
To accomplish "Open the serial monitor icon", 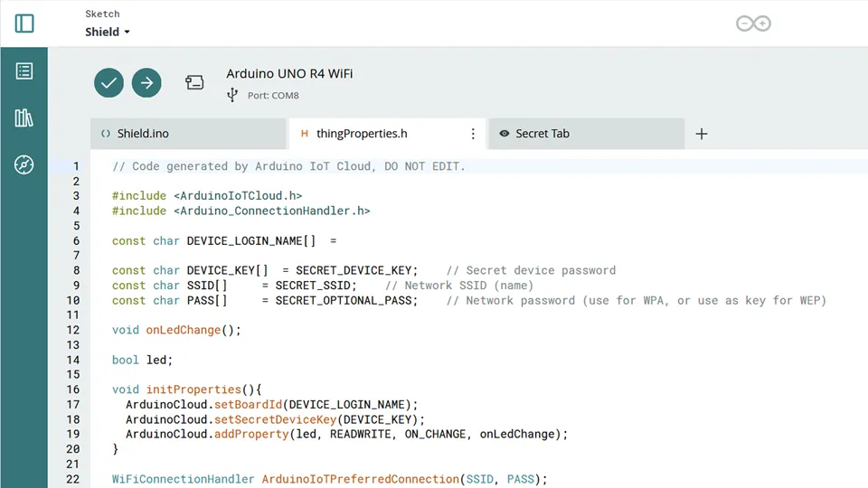I will (x=194, y=82).
